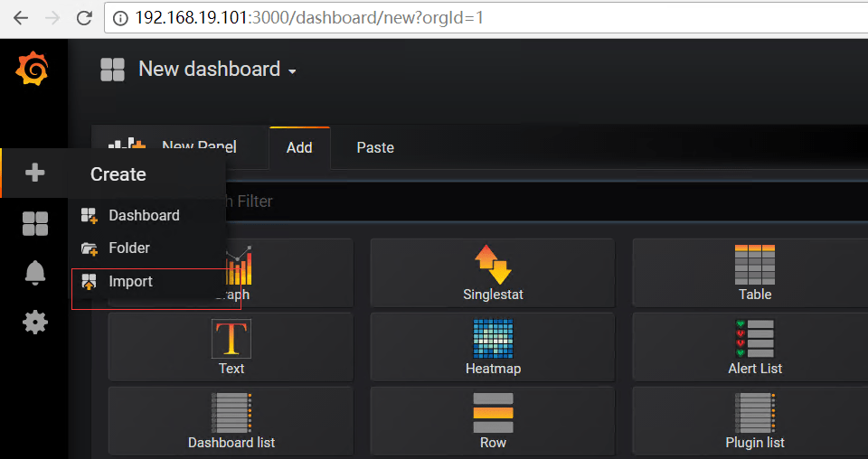Go back in the browser

21,18
